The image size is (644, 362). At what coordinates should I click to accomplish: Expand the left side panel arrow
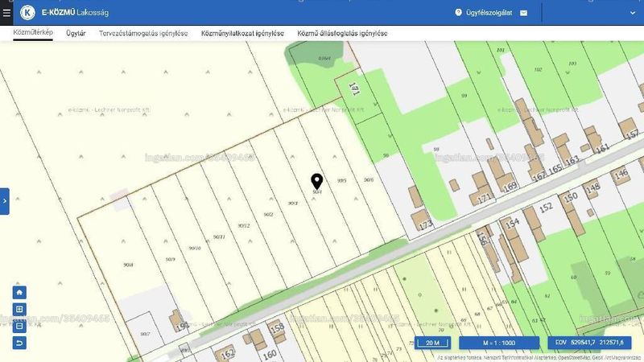[5, 201]
